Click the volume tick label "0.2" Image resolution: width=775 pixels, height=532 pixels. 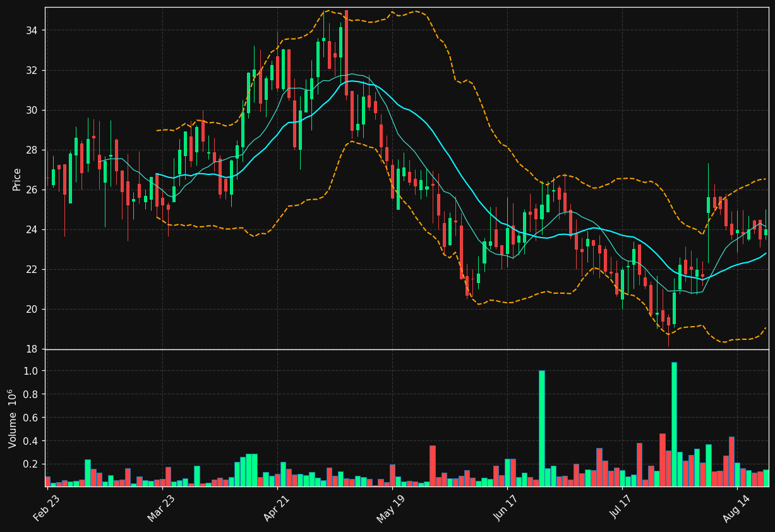[x=30, y=464]
